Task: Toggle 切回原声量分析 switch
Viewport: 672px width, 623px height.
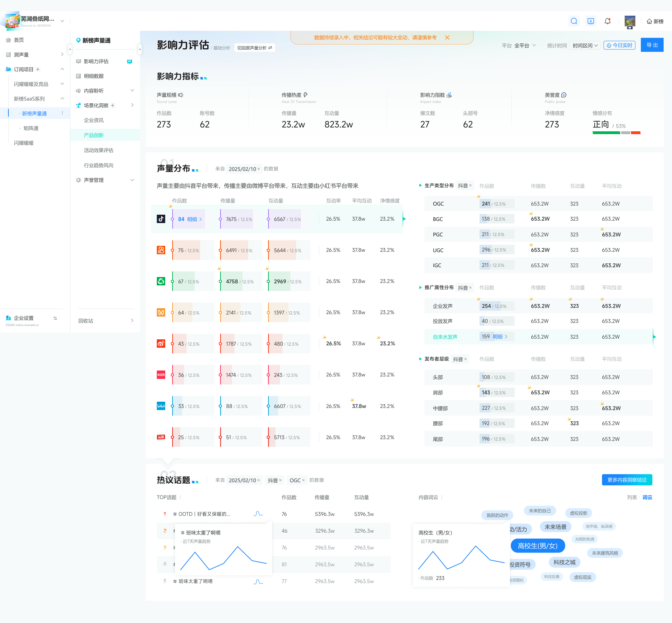Action: (254, 48)
